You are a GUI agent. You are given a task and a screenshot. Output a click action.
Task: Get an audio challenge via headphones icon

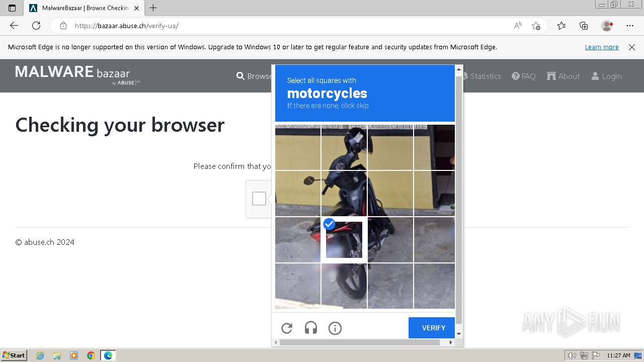click(311, 328)
